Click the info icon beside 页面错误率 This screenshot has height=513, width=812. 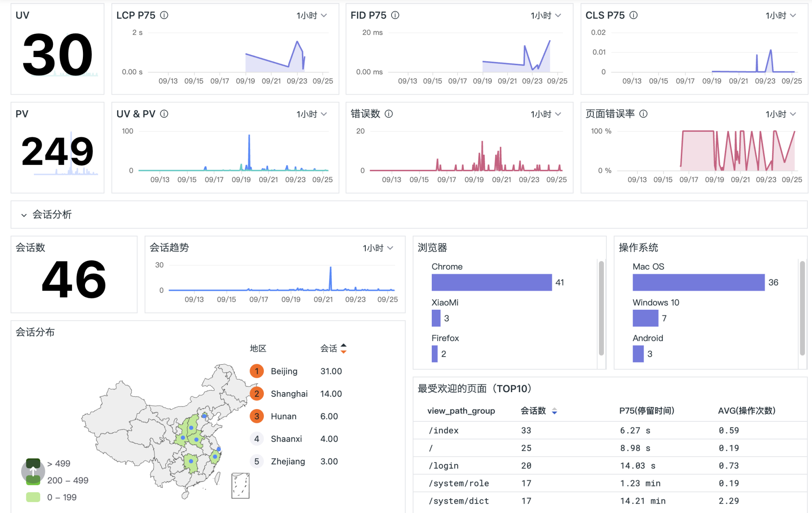pyautogui.click(x=643, y=114)
